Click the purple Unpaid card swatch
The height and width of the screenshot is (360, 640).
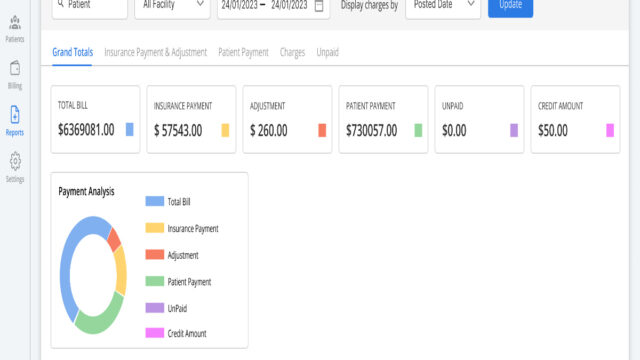pos(514,130)
